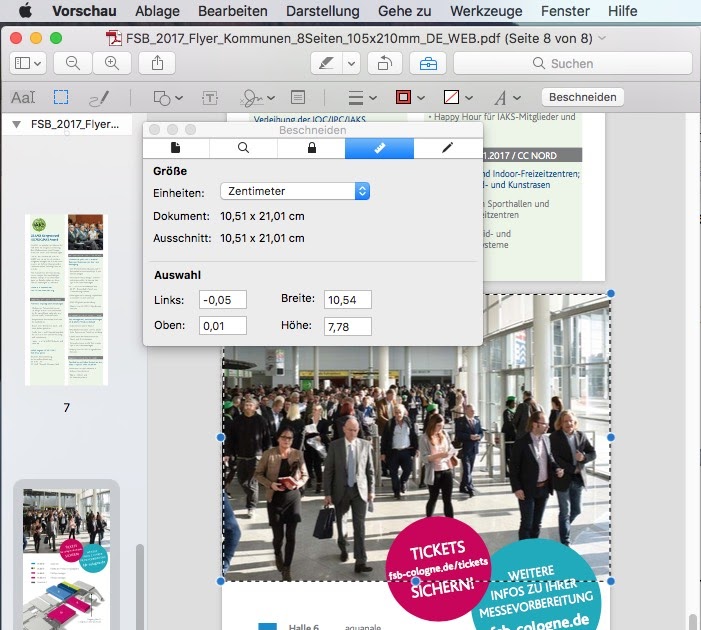The height and width of the screenshot is (630, 701).
Task: Insert a text box with the T icon
Action: [210, 98]
